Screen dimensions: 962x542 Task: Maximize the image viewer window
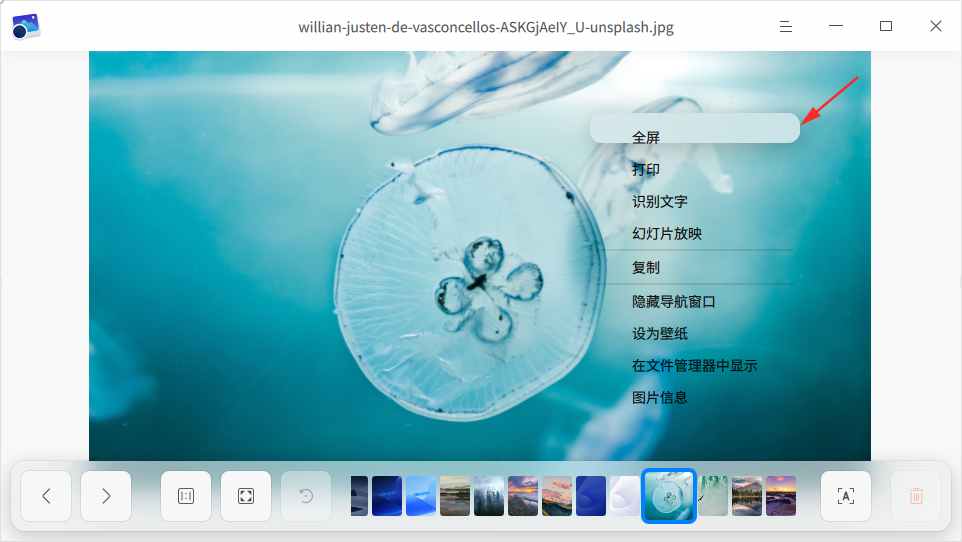pos(886,26)
